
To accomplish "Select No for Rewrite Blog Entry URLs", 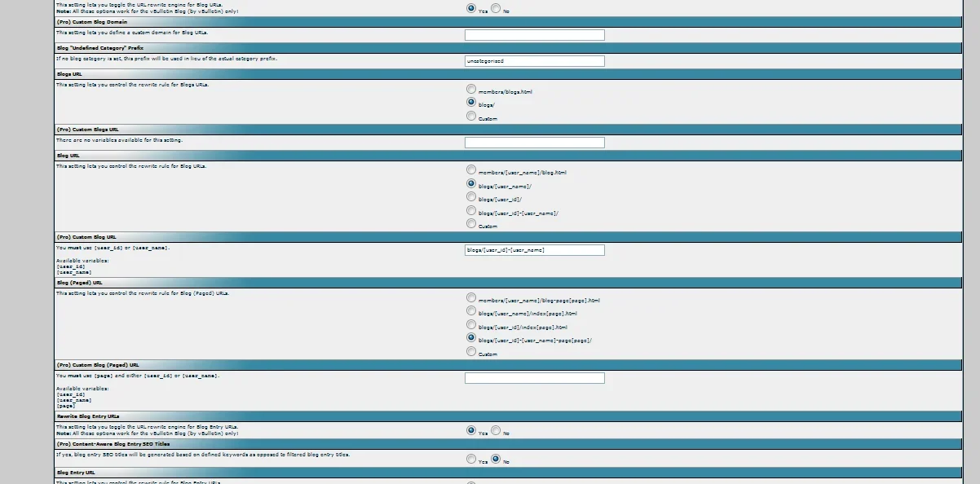I will click(496, 430).
